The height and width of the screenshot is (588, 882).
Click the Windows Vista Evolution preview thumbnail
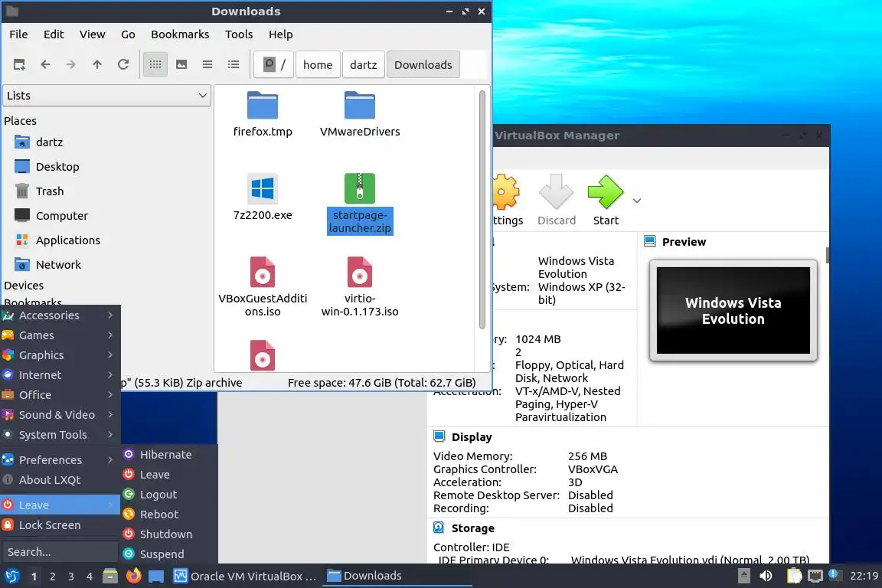(x=733, y=311)
